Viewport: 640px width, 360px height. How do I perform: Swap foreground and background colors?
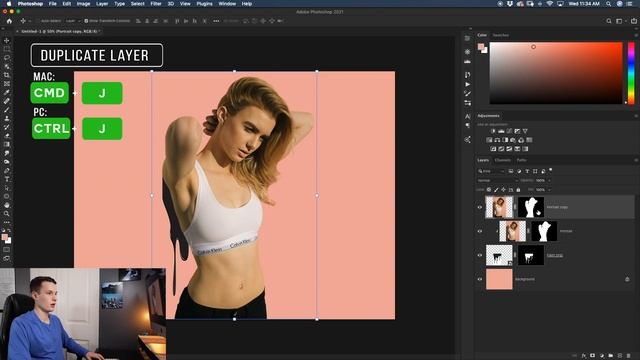tap(9, 231)
